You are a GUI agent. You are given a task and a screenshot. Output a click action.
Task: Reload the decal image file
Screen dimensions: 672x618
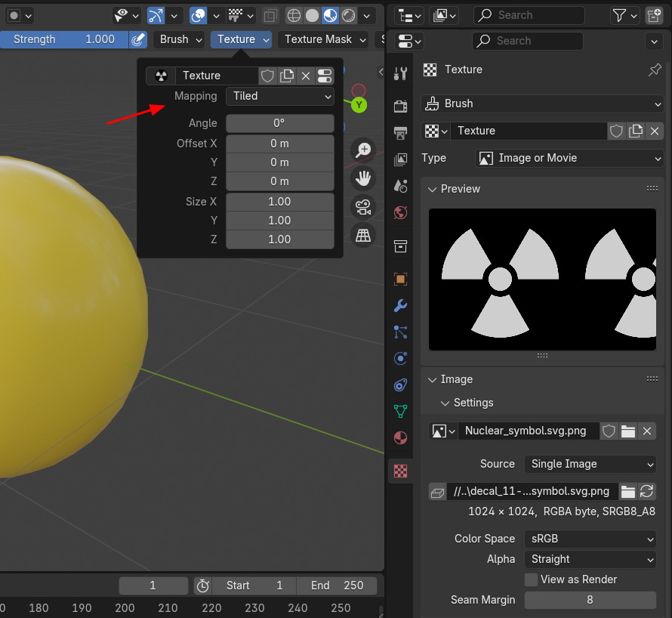coord(646,491)
